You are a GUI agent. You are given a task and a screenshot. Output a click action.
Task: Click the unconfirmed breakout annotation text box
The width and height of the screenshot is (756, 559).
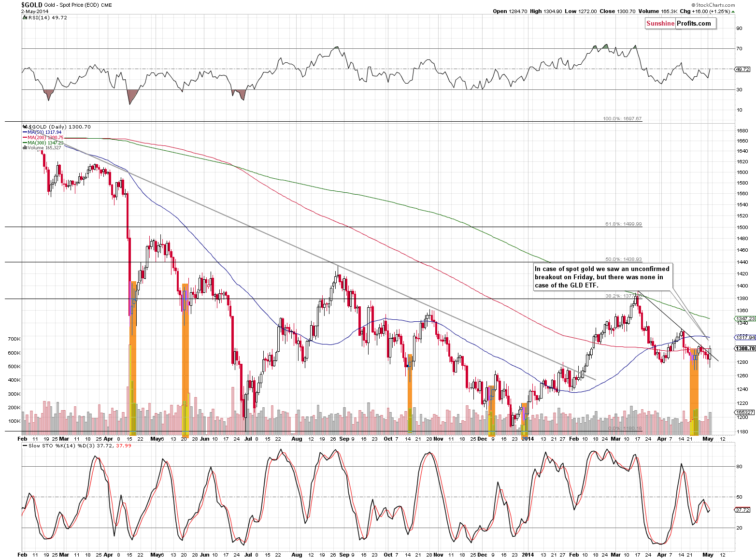point(603,277)
